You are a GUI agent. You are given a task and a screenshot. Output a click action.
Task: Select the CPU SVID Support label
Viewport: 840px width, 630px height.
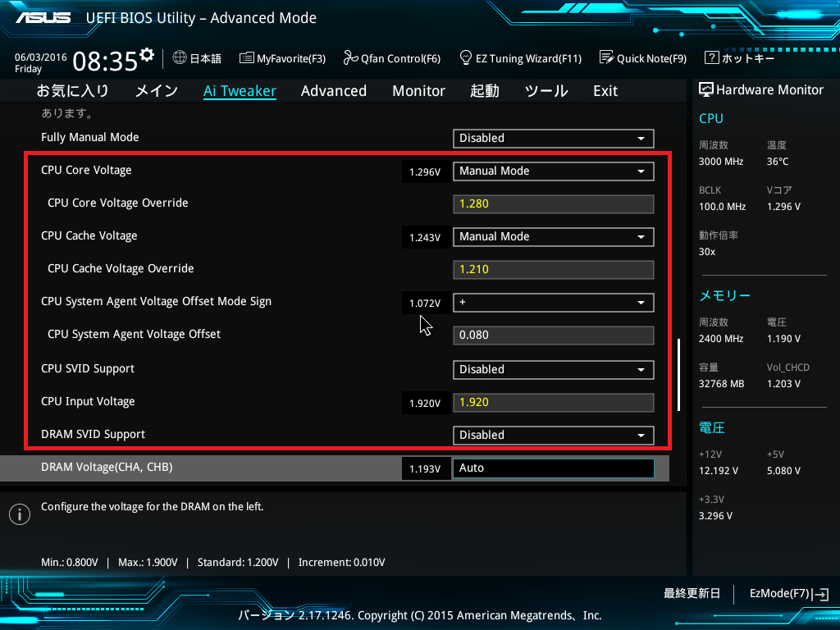point(88,368)
